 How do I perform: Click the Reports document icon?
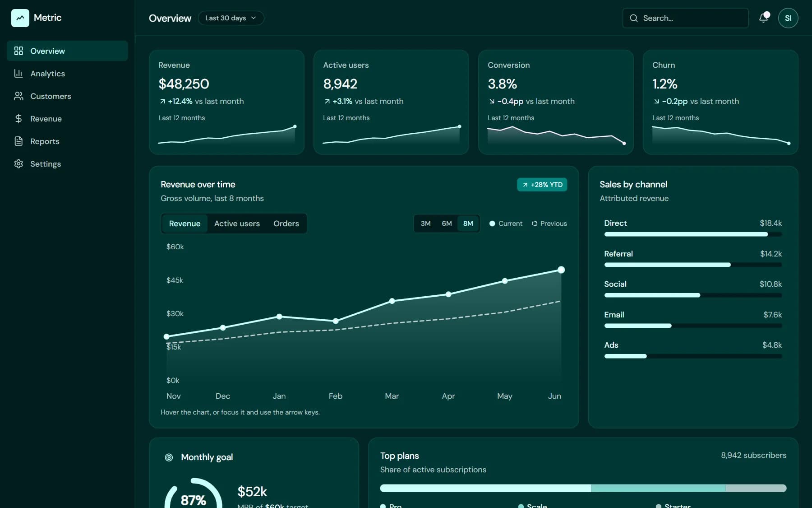(18, 141)
